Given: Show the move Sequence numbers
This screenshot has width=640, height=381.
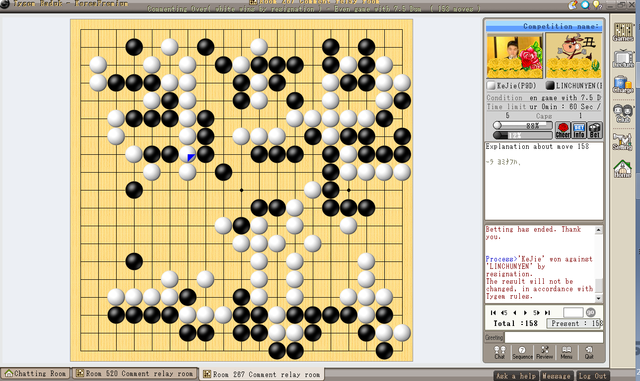Looking at the screenshot, I should (x=522, y=352).
